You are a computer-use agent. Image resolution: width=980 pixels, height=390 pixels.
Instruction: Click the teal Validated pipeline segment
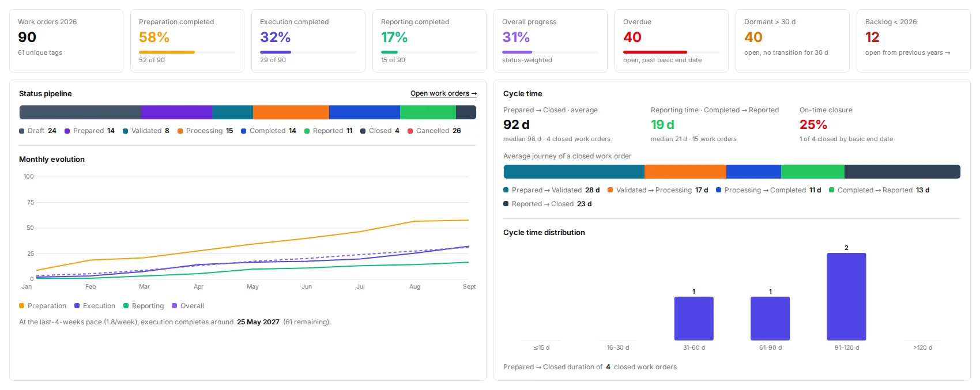tap(232, 112)
